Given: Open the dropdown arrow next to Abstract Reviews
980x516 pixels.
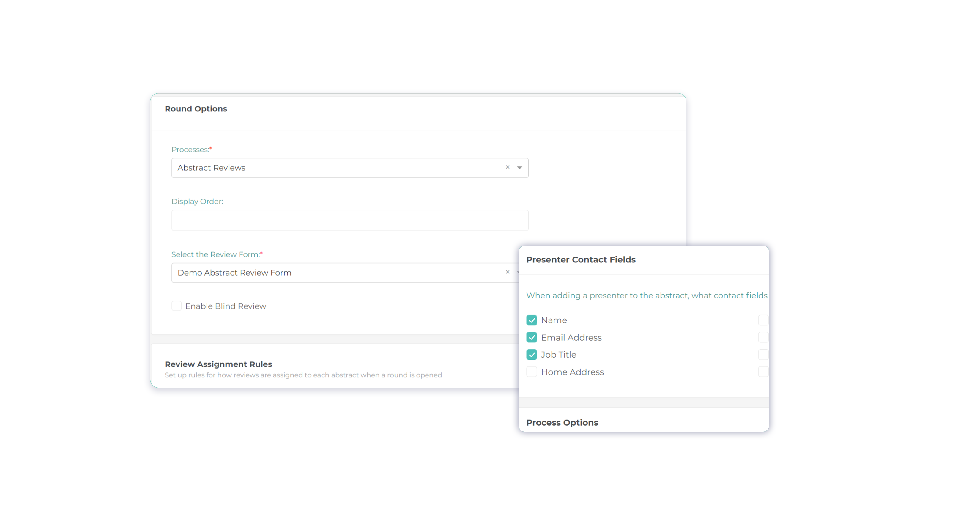Looking at the screenshot, I should point(519,167).
